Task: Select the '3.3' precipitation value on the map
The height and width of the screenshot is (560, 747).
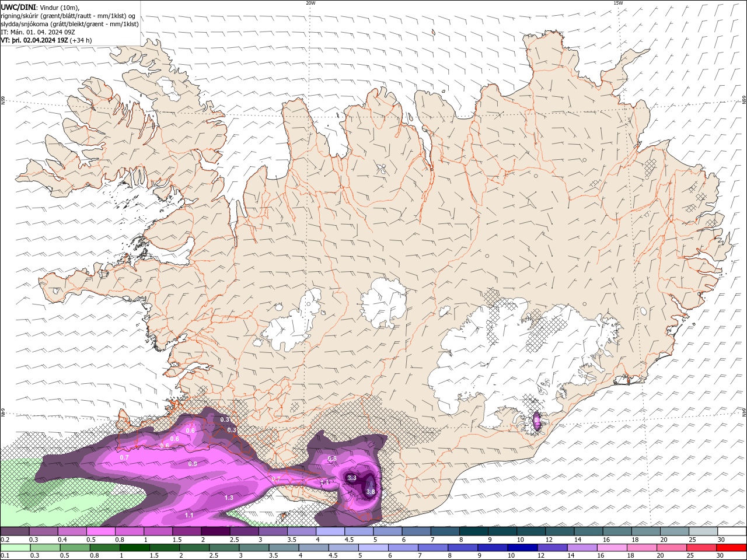Action: click(351, 478)
